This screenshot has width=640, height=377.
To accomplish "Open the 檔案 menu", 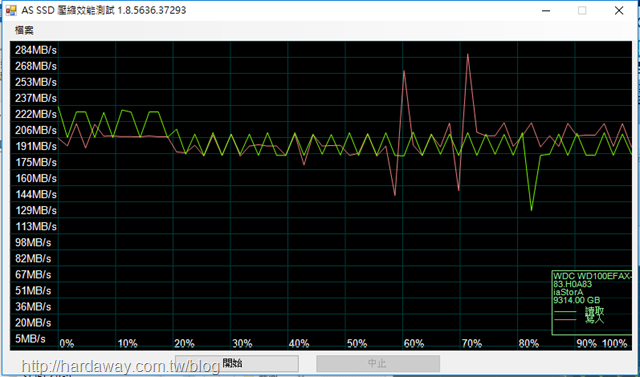I will pyautogui.click(x=24, y=30).
